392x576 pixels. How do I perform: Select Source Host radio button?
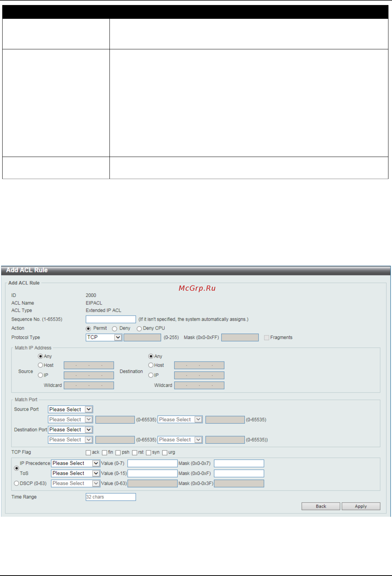pyautogui.click(x=40, y=365)
